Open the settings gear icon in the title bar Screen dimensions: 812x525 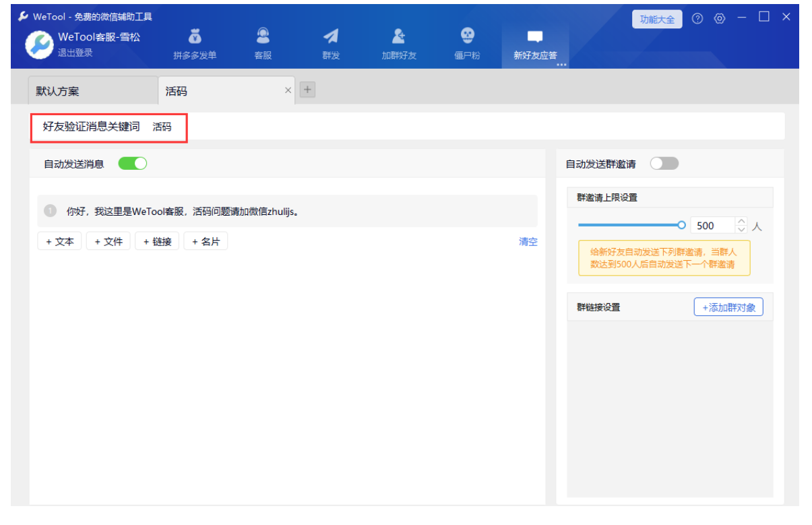(x=719, y=19)
